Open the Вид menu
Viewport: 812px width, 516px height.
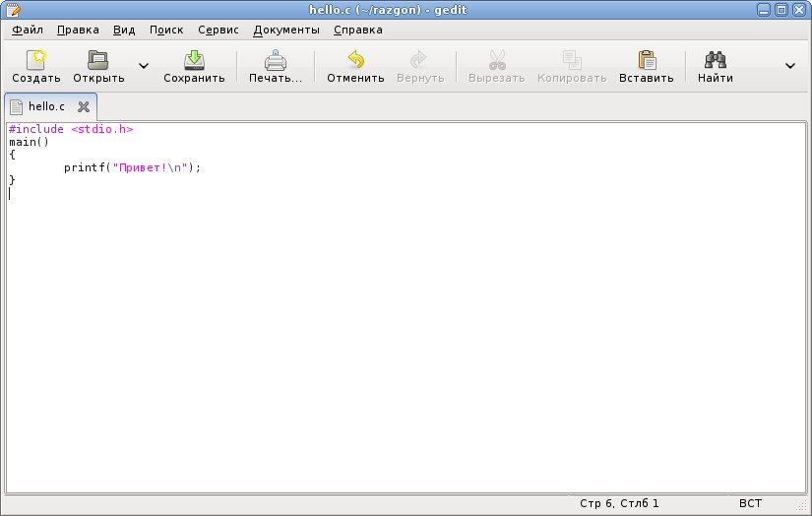(x=124, y=31)
